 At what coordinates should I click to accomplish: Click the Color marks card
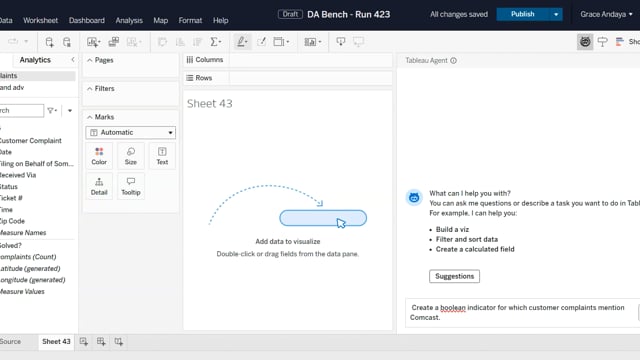(x=99, y=156)
